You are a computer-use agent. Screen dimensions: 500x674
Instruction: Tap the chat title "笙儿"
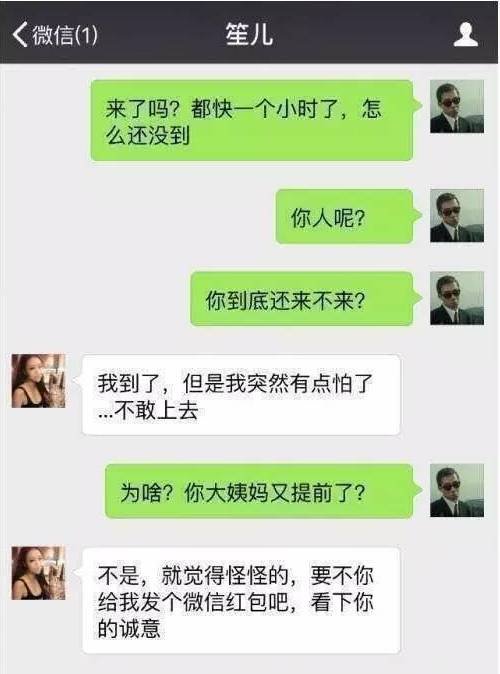pos(249,34)
